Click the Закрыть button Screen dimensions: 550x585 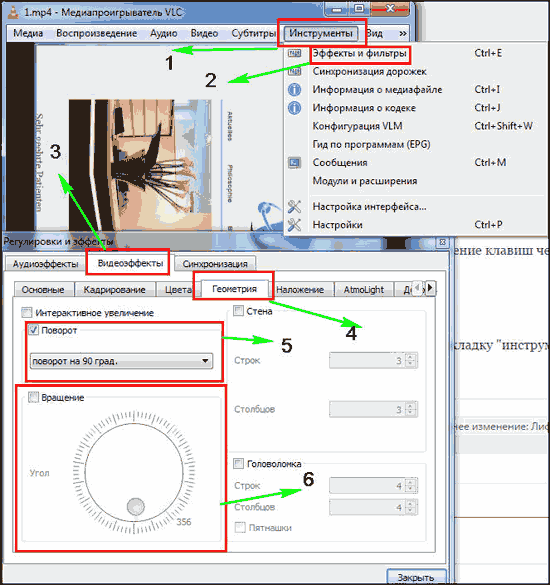point(416,577)
